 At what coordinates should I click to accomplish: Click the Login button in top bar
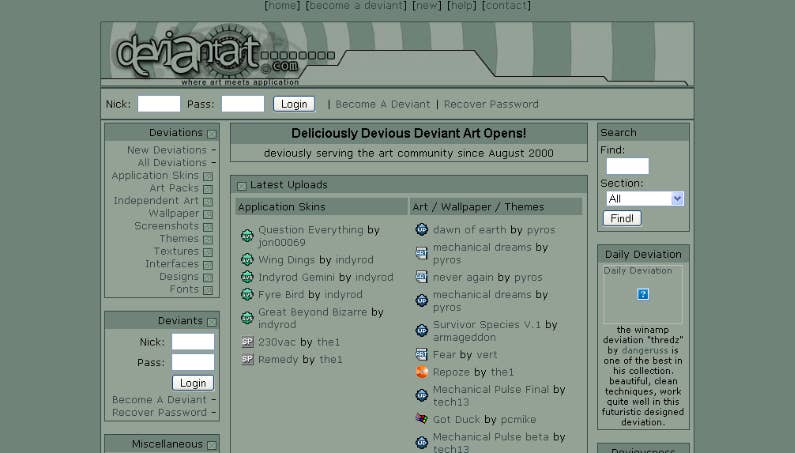tap(294, 104)
